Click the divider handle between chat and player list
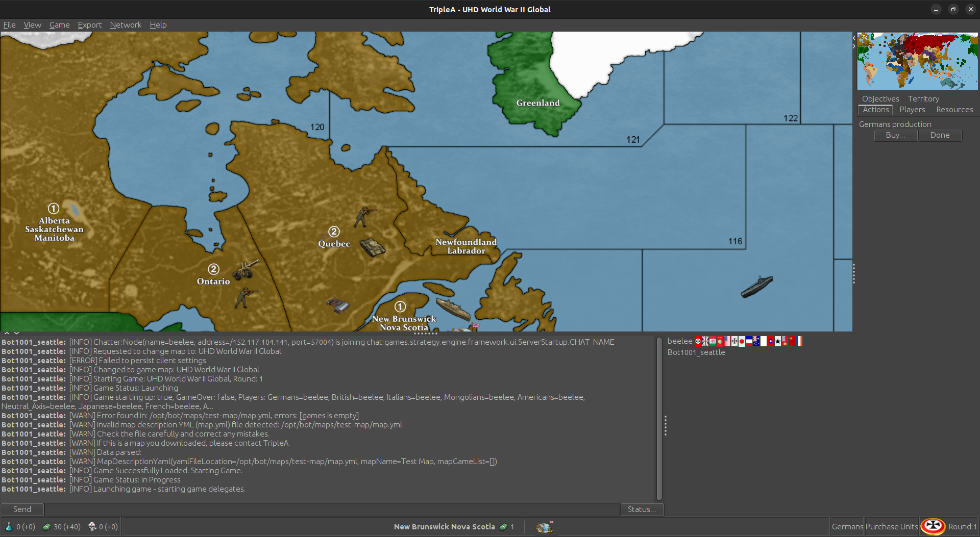The width and height of the screenshot is (980, 537). (x=665, y=425)
